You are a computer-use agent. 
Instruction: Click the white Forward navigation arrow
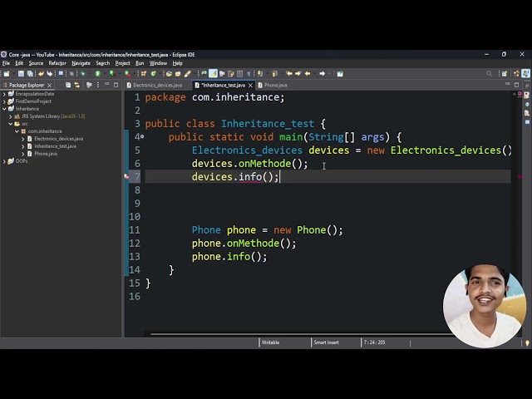click(322, 74)
